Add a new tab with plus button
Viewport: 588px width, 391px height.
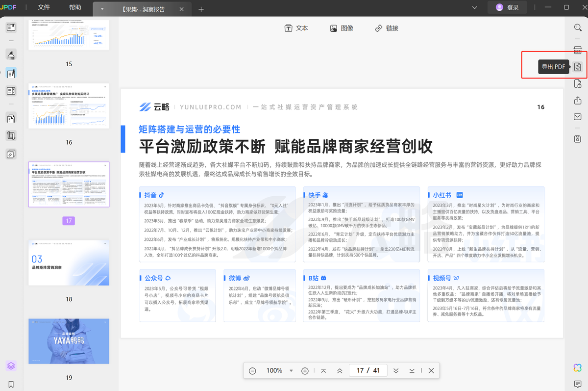pyautogui.click(x=201, y=9)
